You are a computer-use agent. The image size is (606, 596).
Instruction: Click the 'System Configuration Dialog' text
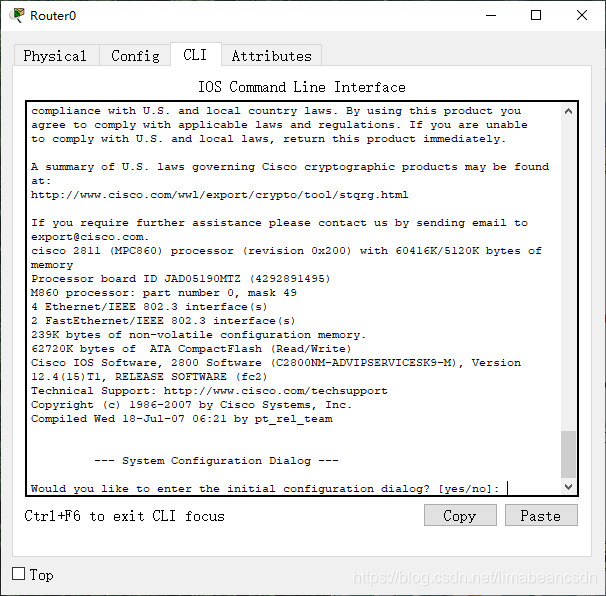[216, 461]
